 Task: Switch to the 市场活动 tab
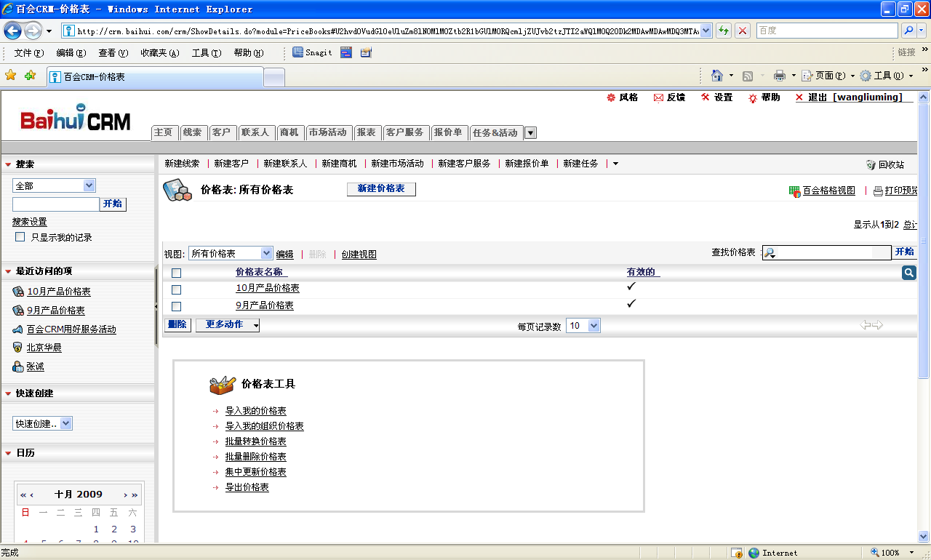coord(327,132)
